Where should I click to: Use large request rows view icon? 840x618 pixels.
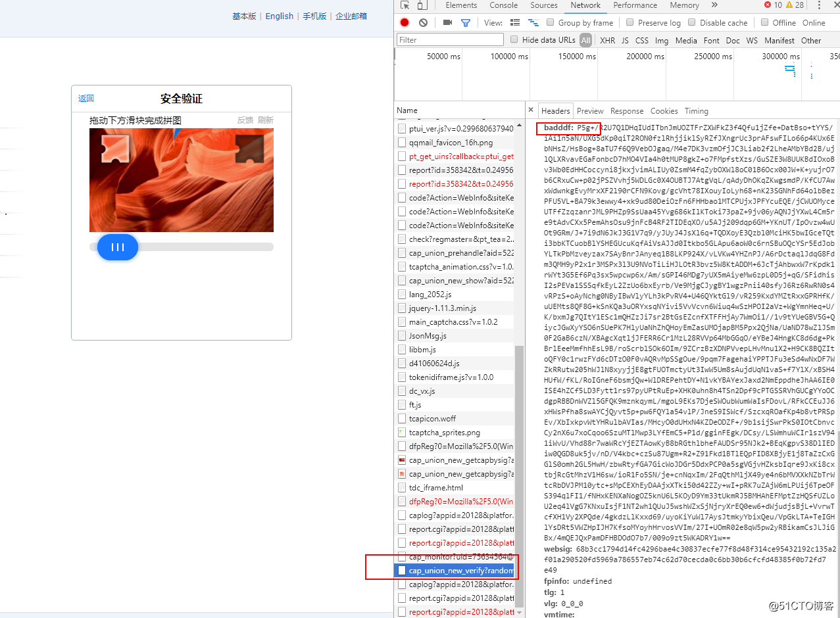pyautogui.click(x=515, y=22)
